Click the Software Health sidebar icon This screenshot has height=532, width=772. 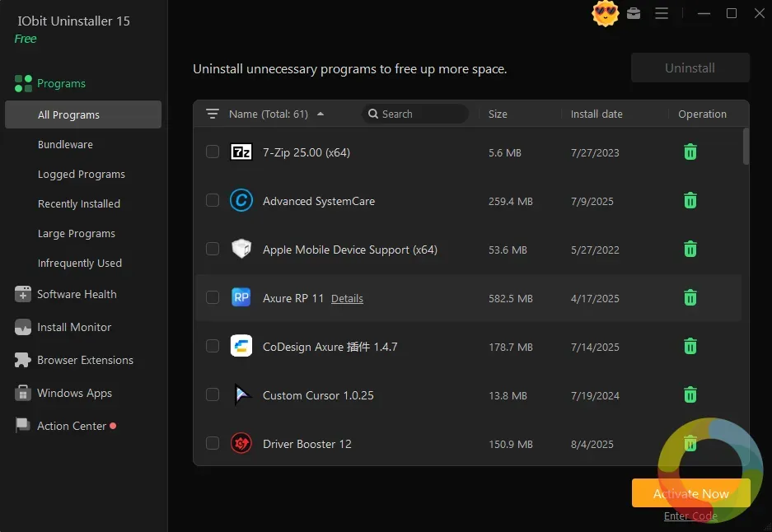(22, 294)
